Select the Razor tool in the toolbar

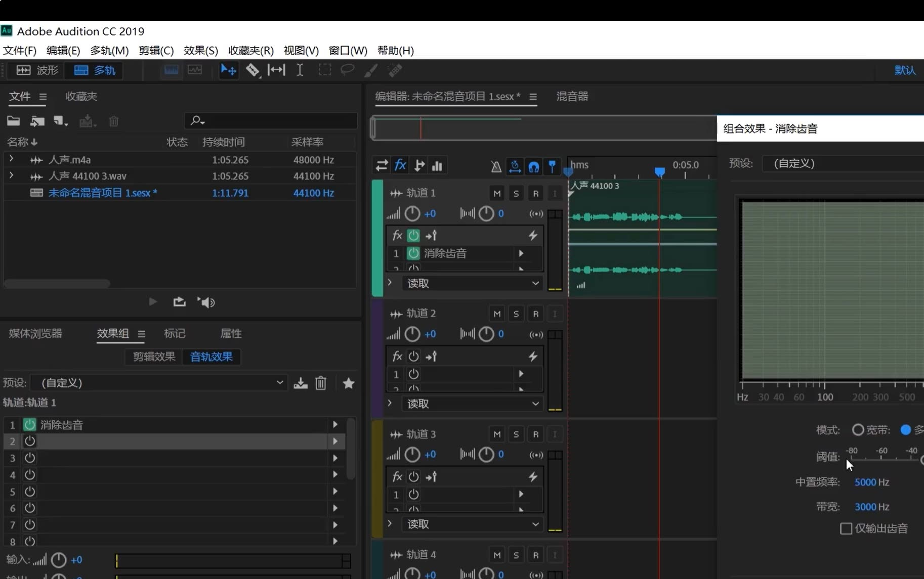point(253,70)
